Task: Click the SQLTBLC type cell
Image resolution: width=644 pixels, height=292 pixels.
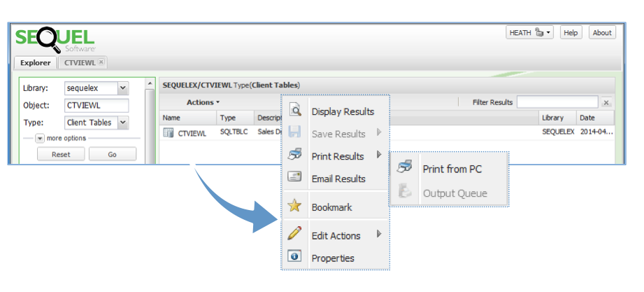Action: coord(234,132)
